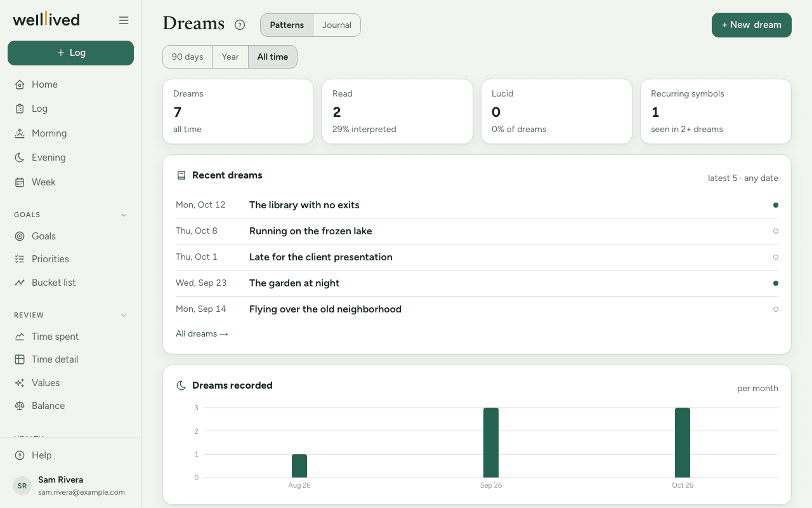The image size is (812, 508).
Task: Click the Balance scales icon
Action: point(20,406)
